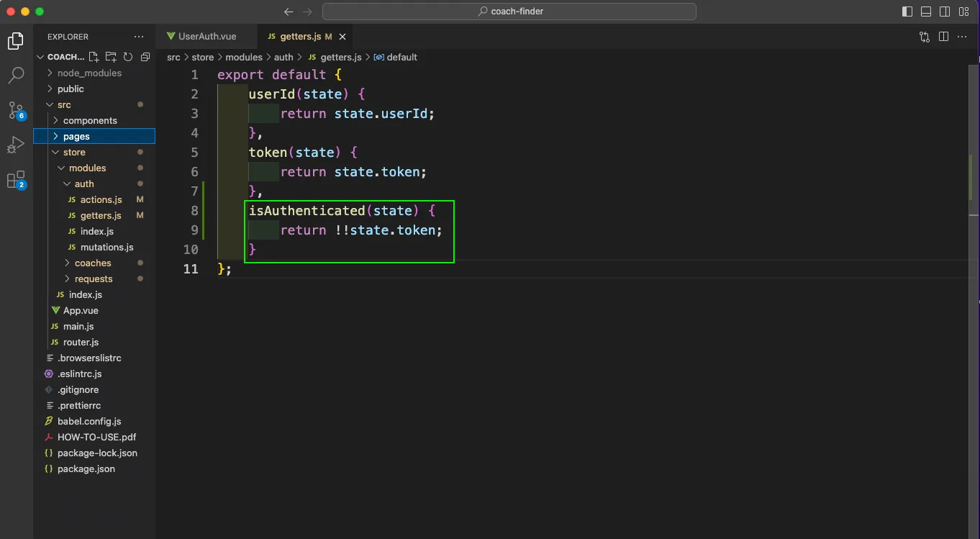This screenshot has height=539, width=980.
Task: Open Source Control view with 6 badge
Action: 16,110
